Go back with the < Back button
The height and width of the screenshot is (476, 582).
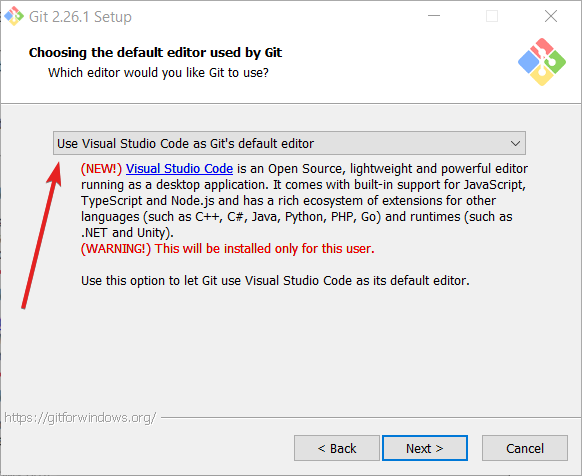click(337, 448)
